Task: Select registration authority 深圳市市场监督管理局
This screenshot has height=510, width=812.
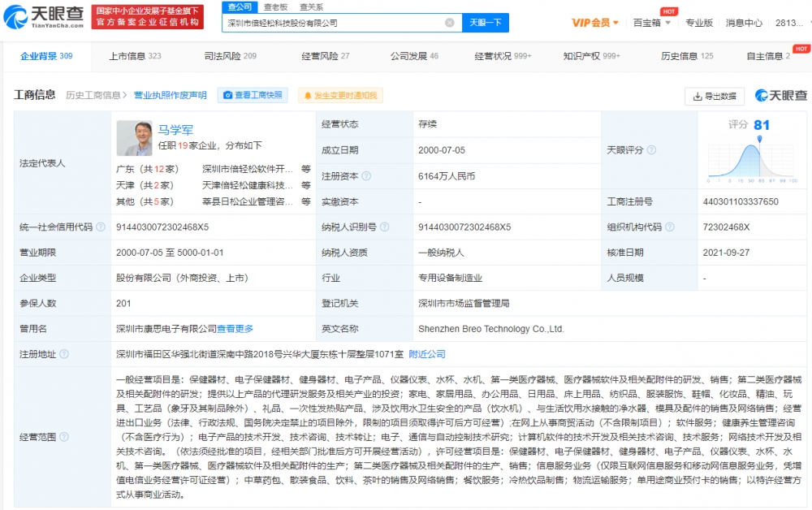Action: [464, 304]
